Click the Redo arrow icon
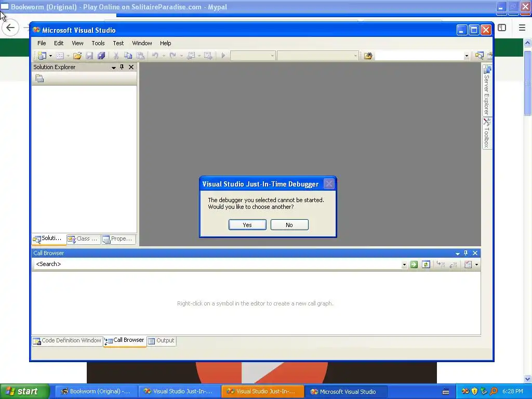The width and height of the screenshot is (532, 399). pyautogui.click(x=172, y=56)
